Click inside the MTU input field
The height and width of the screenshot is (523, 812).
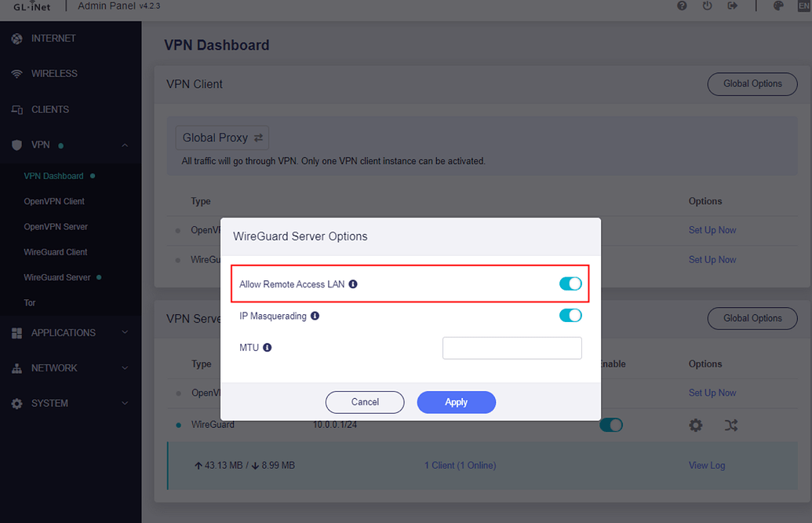(x=512, y=347)
